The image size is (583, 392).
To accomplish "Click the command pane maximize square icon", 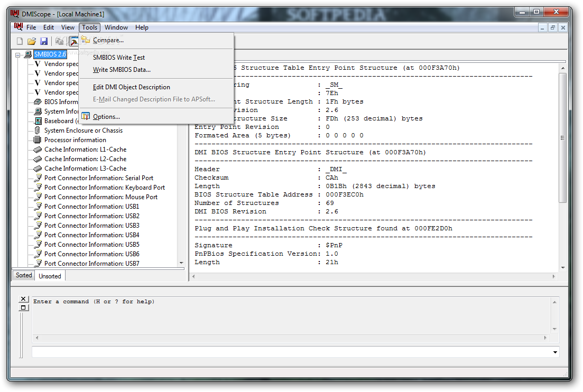I will coord(23,307).
